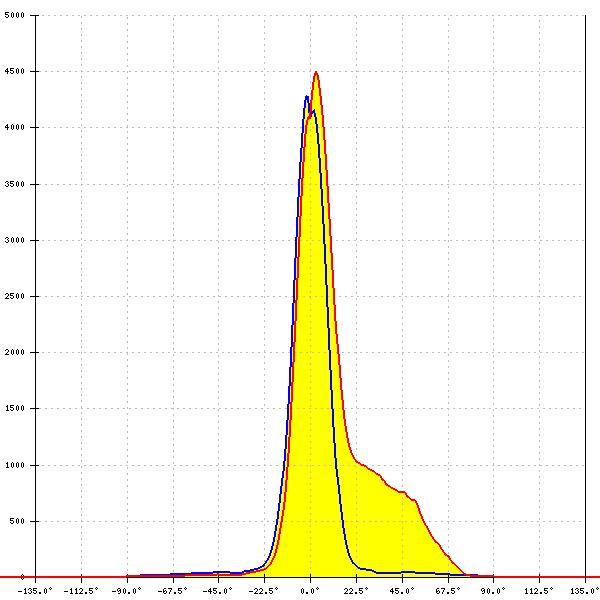The image size is (600, 600).
Task: Click the 1500 y-axis label
Action: click(x=15, y=408)
